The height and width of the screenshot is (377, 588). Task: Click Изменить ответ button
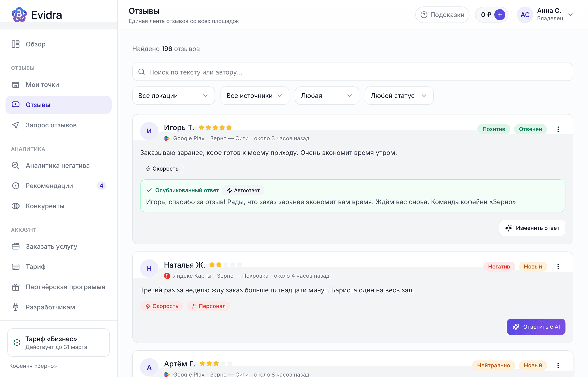coord(532,228)
